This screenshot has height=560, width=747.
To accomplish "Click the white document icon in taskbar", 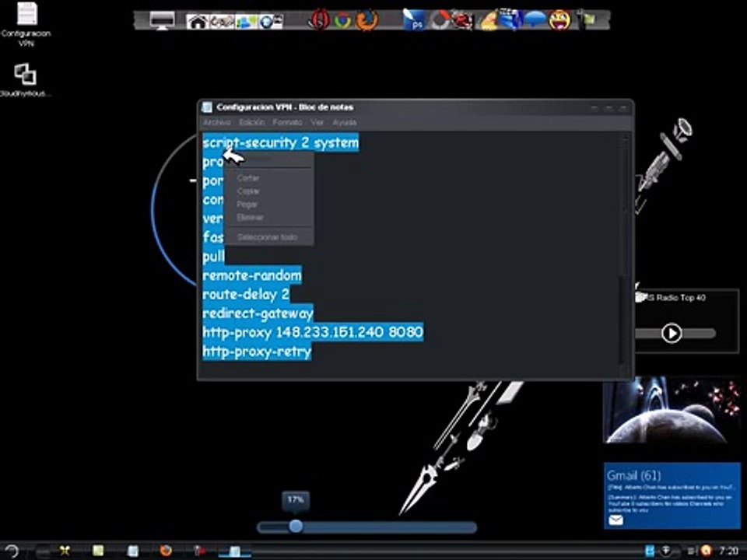I will pos(132,551).
